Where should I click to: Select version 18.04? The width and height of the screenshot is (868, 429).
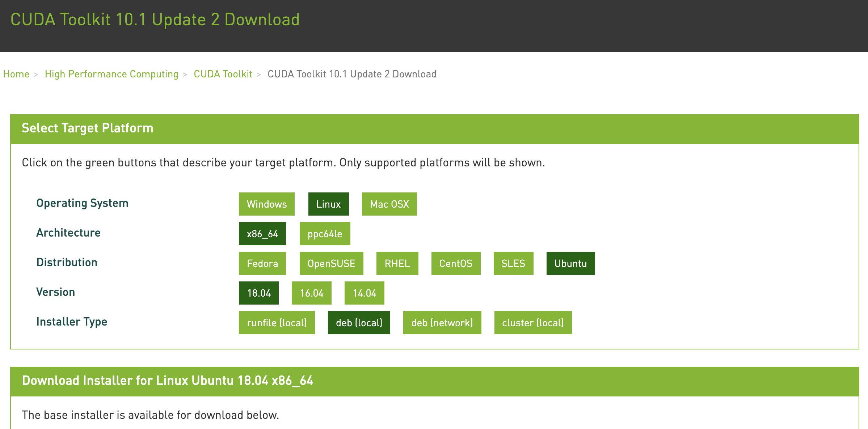(259, 293)
